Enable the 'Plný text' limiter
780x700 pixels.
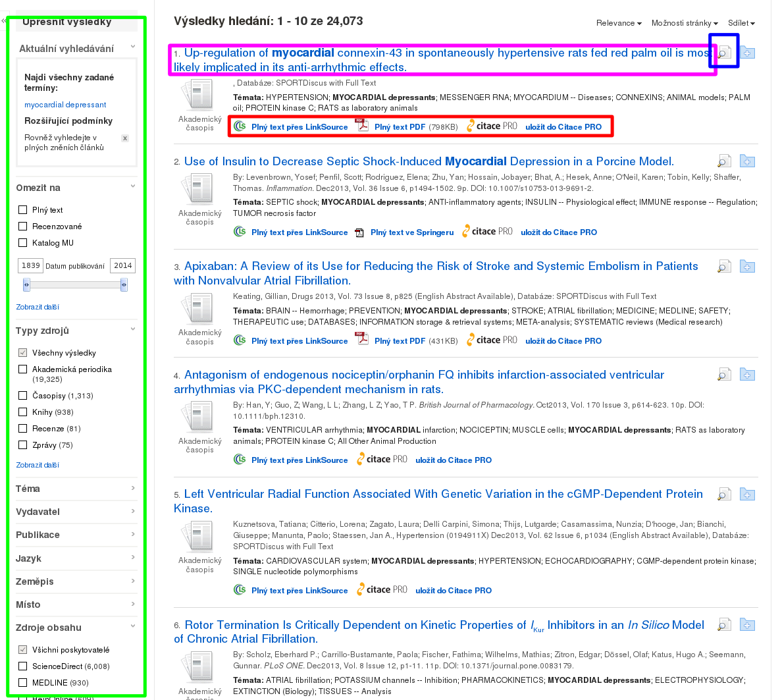(22, 210)
